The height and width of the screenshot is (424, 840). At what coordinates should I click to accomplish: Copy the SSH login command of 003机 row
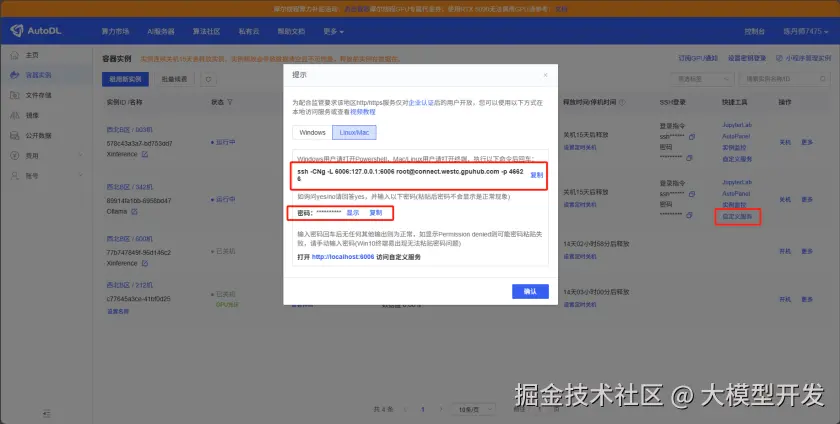pyautogui.click(x=692, y=137)
